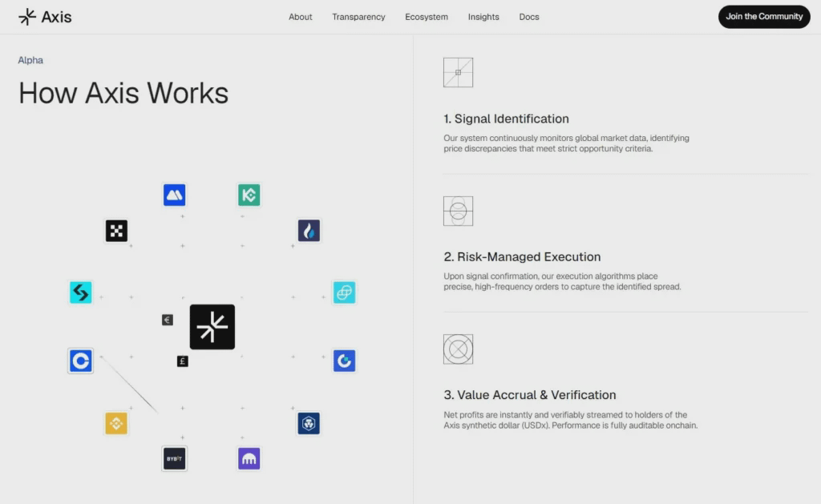
Task: Click the Crypto.com lion shield icon
Action: click(x=309, y=423)
